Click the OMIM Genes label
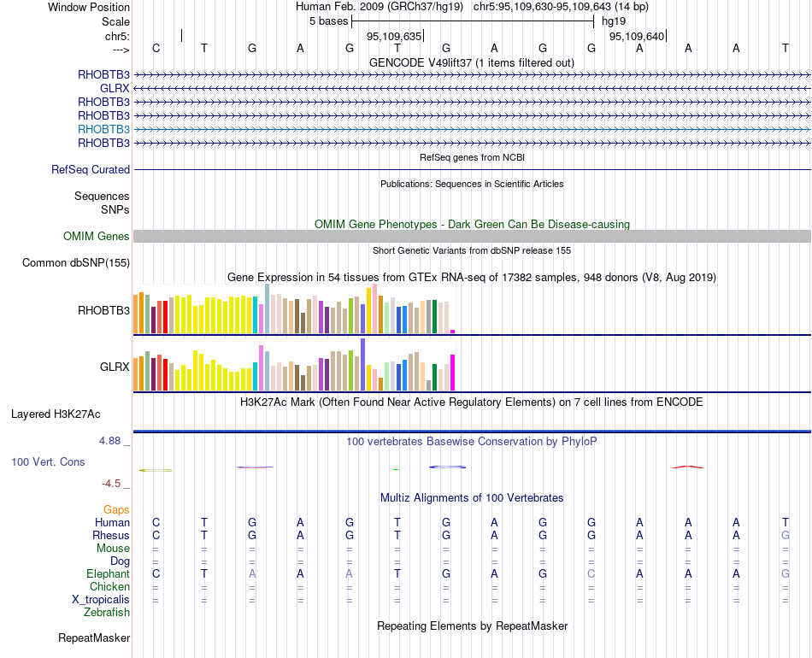 pyautogui.click(x=96, y=236)
